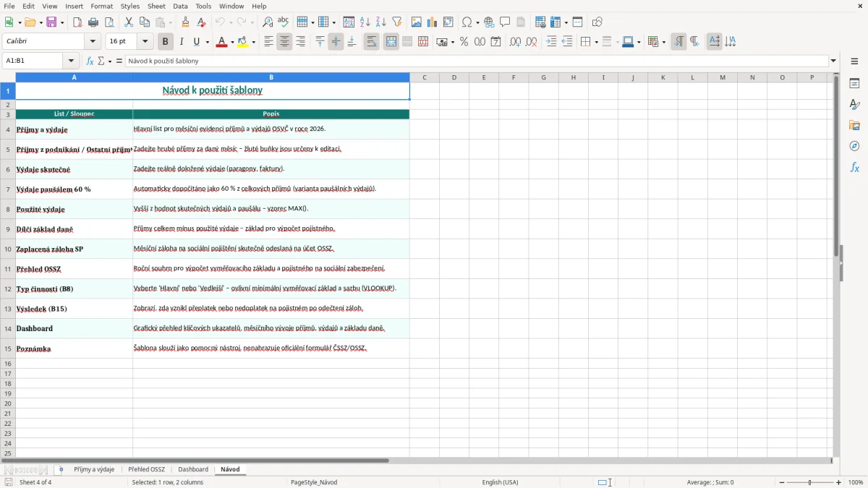Viewport: 868px width, 488px height.
Task: Expand the formula bar arrow
Action: coord(833,61)
